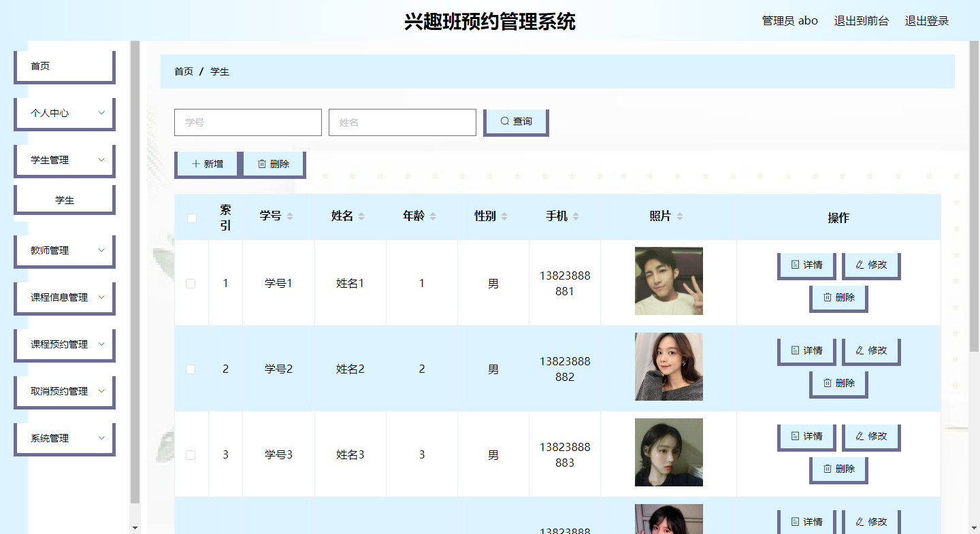Click the 删除 trash icon in row 3
The width and height of the screenshot is (980, 534).
pos(828,469)
